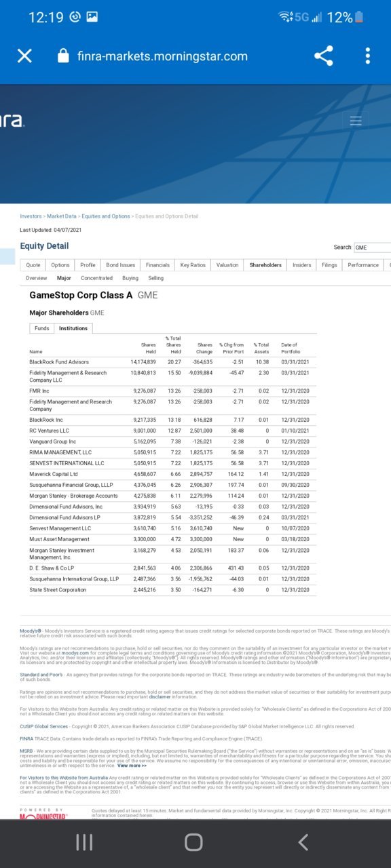Open the Valuation tab

[x=227, y=265]
